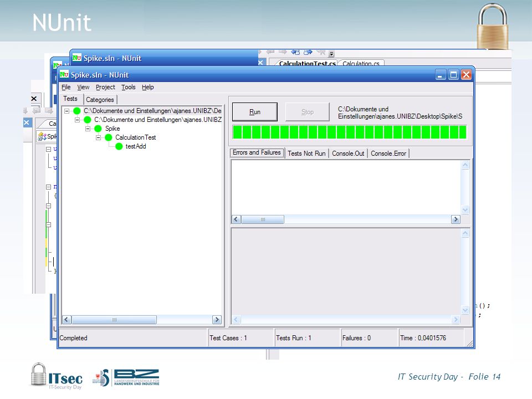The image size is (532, 399).
Task: Click stack trace panel scroll up arrow
Action: (465, 233)
